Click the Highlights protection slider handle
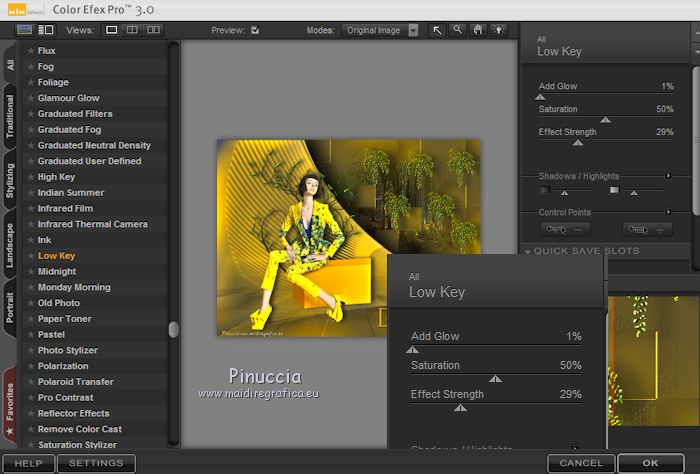The image size is (700, 474). tap(633, 193)
